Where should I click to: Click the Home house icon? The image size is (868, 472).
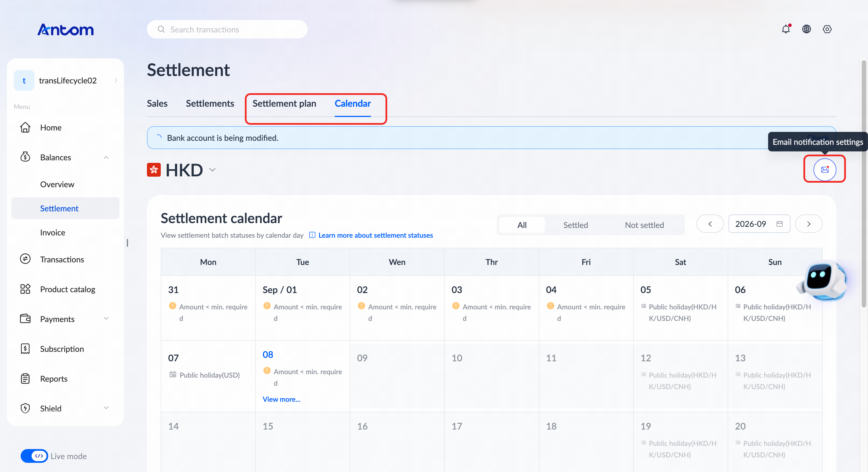click(25, 127)
